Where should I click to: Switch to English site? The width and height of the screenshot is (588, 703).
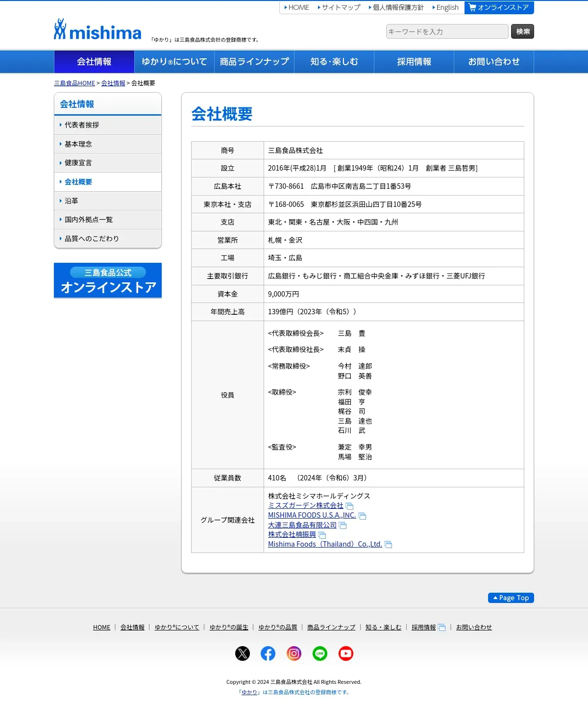(446, 7)
